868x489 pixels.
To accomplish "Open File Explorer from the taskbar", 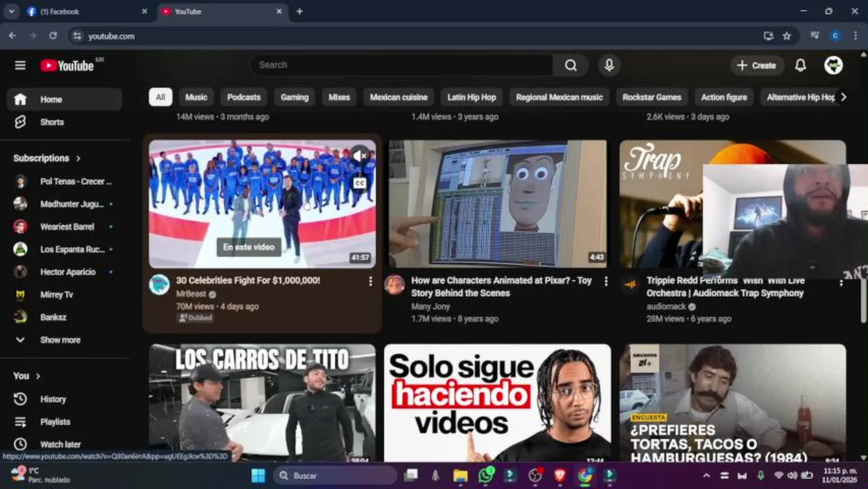I will pos(460,475).
